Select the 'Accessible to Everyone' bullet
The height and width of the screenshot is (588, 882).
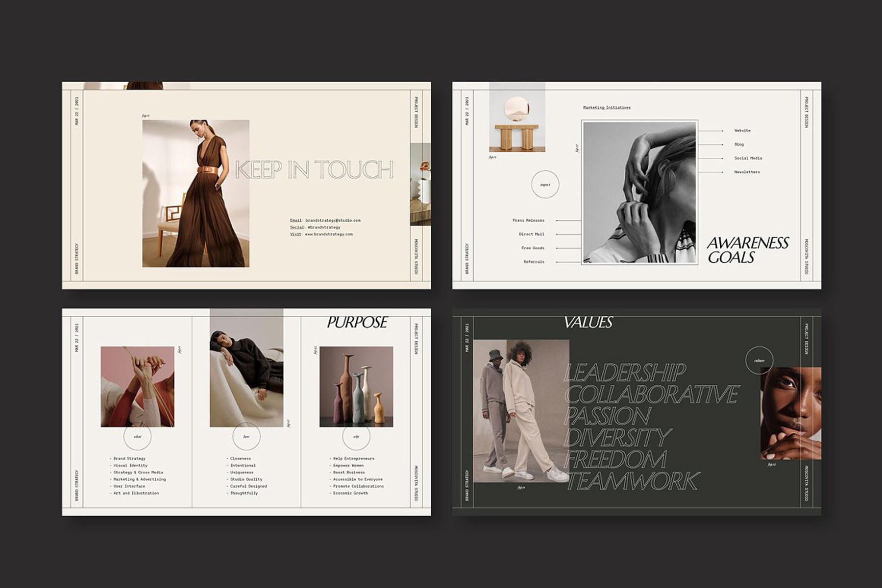[356, 479]
